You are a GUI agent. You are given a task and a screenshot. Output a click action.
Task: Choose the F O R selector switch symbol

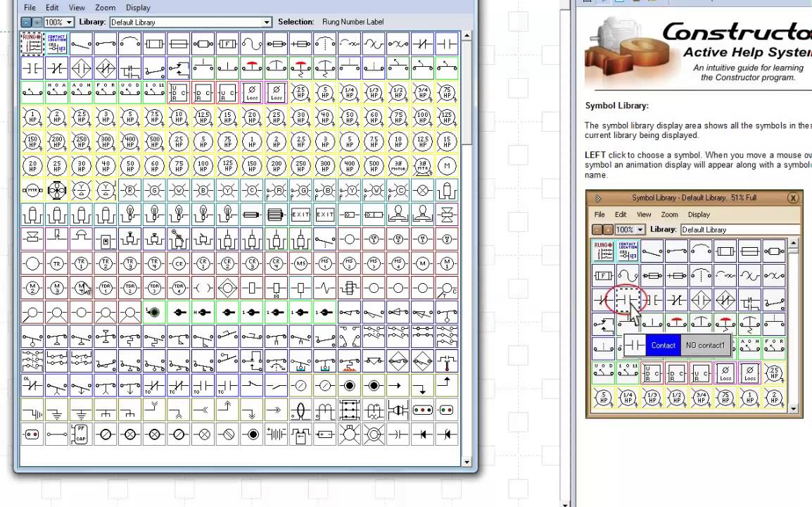(x=106, y=92)
